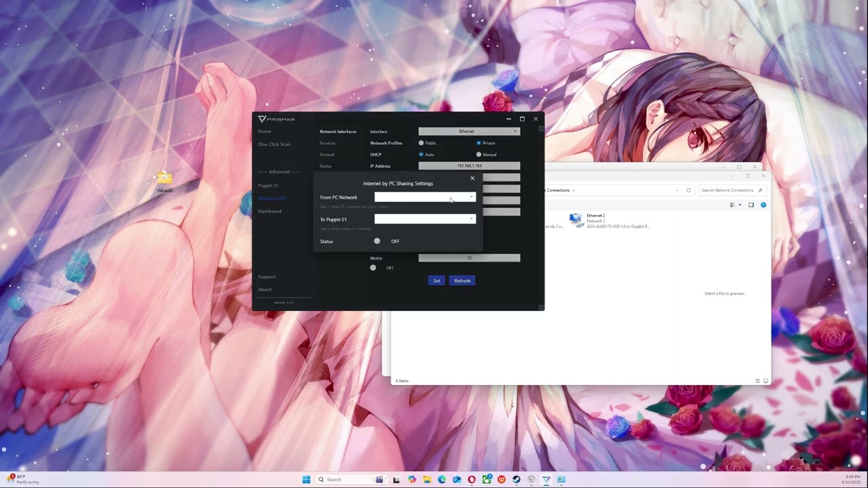Click Search Network Connections field

732,190
